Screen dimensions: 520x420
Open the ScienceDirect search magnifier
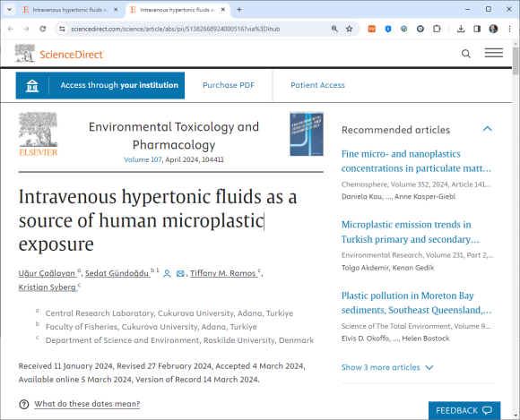point(466,54)
